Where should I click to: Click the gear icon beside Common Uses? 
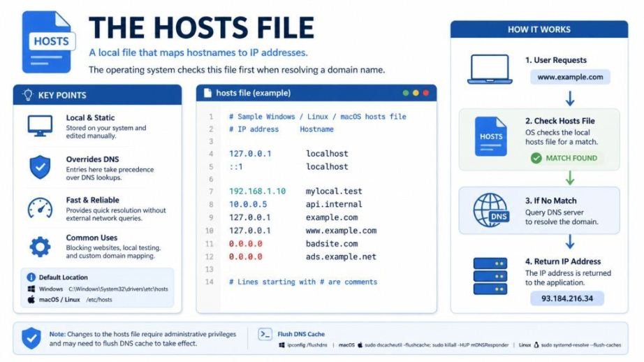tap(40, 247)
